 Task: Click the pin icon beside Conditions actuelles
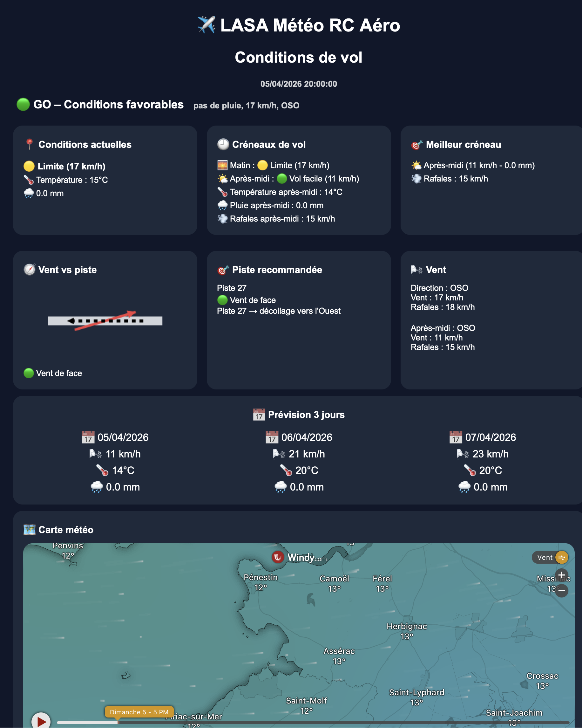(x=30, y=145)
